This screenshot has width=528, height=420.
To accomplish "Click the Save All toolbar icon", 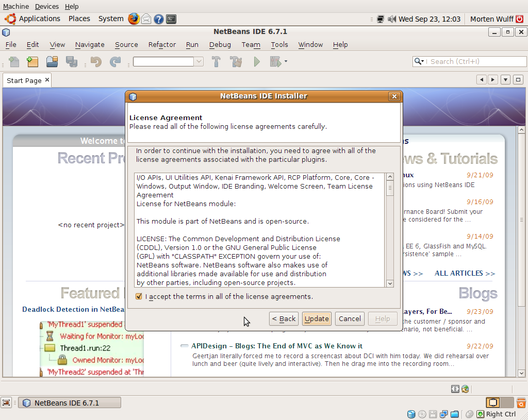I will tap(71, 62).
